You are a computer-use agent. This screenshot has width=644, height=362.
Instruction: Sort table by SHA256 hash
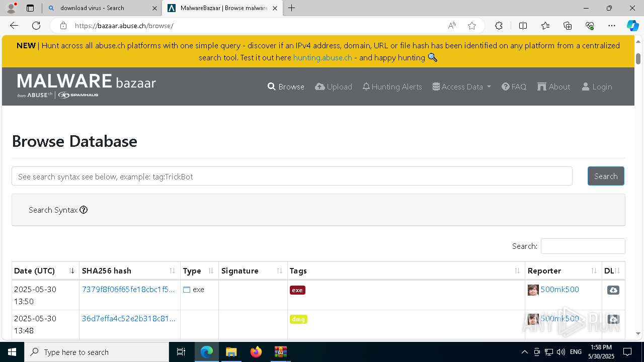(129, 270)
